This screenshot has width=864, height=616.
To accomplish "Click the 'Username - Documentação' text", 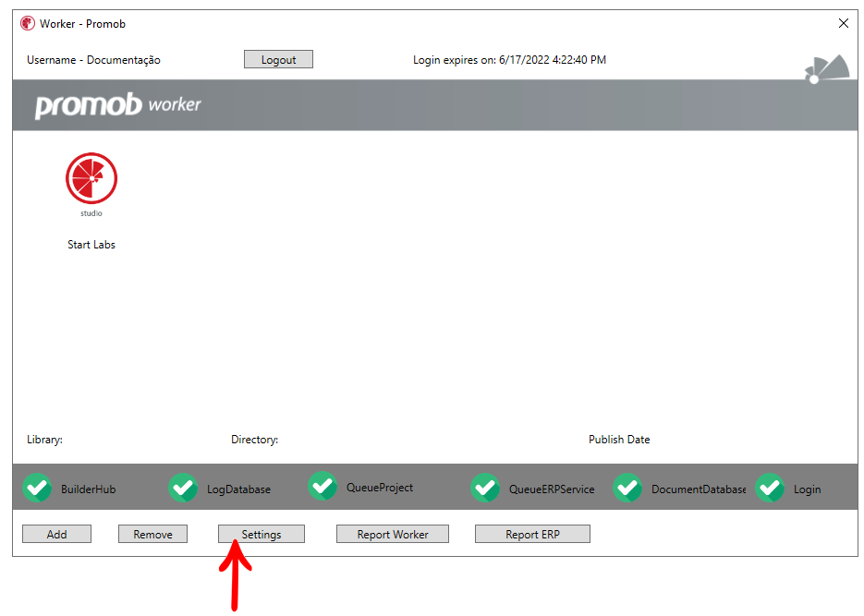I will pyautogui.click(x=93, y=60).
